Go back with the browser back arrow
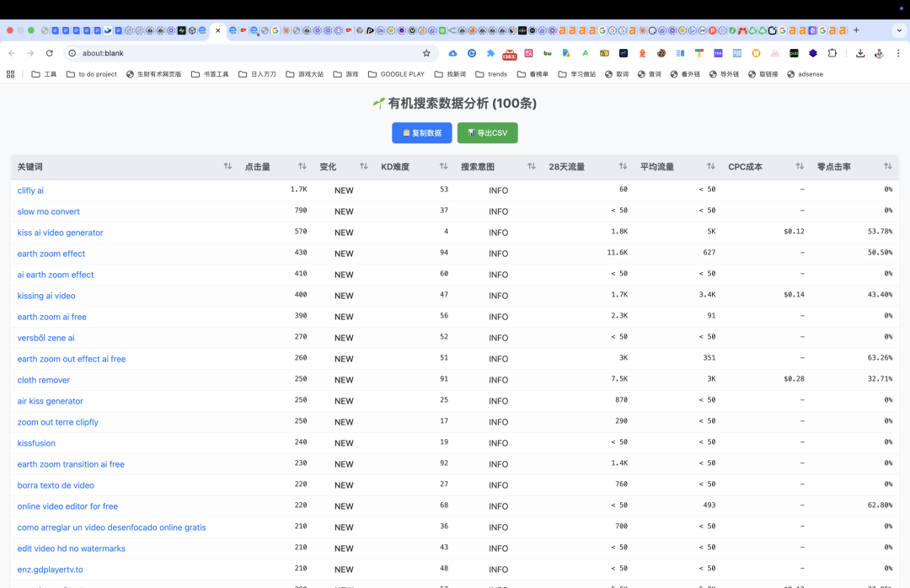This screenshot has width=910, height=588. point(12,53)
